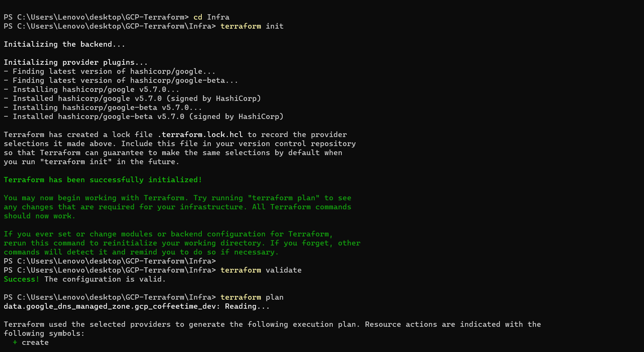Click the data.google_dns_managed_zone.gcp_coffeetime_dev reading line
Viewport: 644px width, 352px height.
click(137, 306)
